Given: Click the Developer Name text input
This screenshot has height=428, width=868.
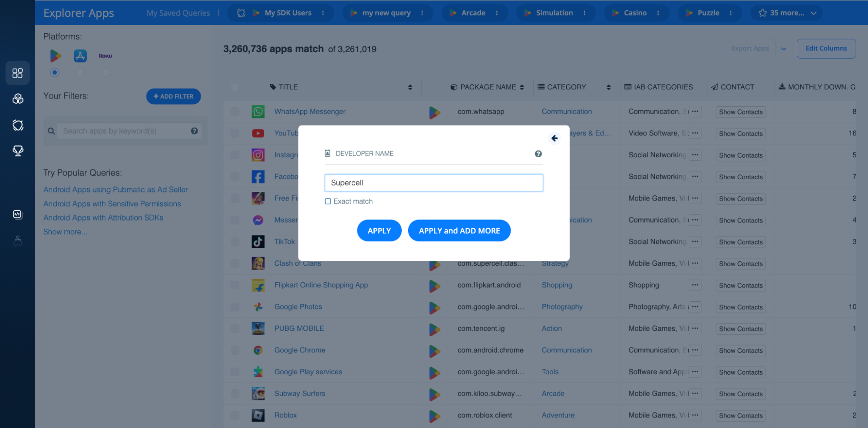Looking at the screenshot, I should coord(434,183).
